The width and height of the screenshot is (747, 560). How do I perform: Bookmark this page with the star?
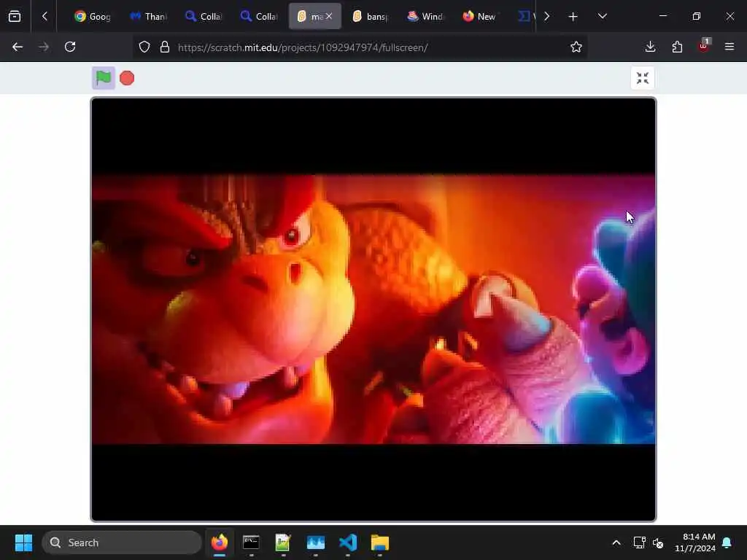tap(576, 47)
